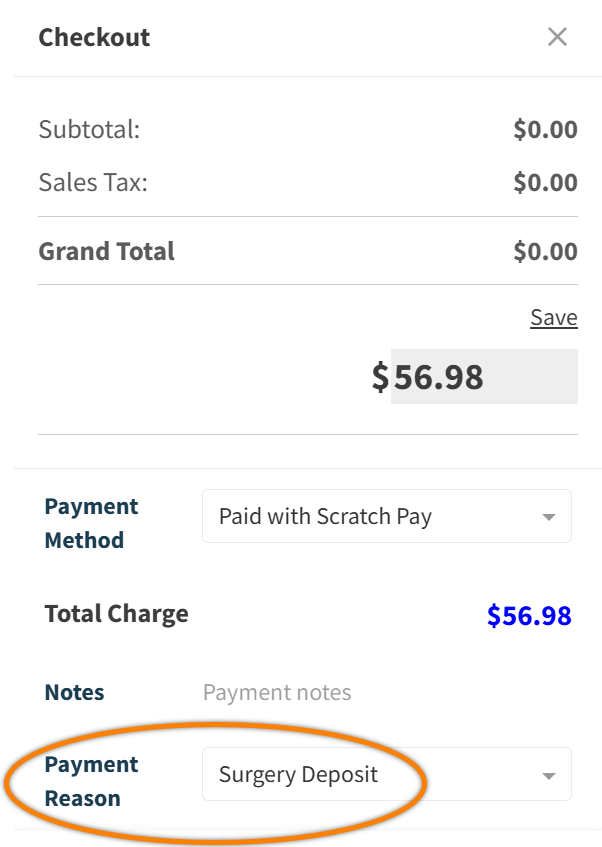Select the $56.98 amount entry box
The height and width of the screenshot is (847, 602).
coord(485,376)
